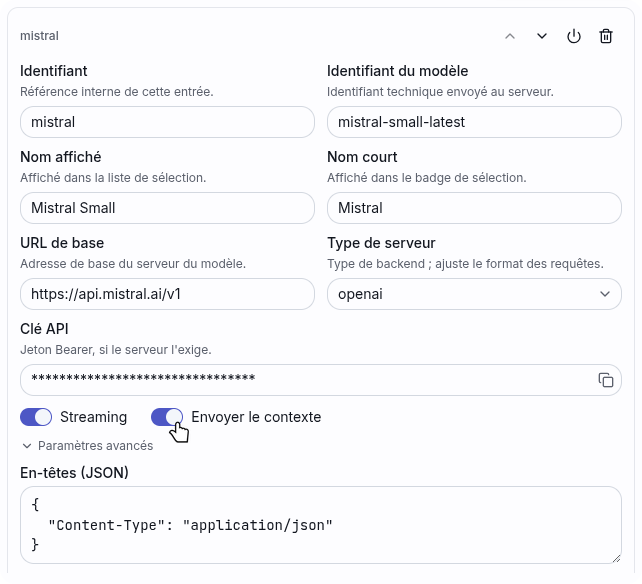Image resolution: width=642 pixels, height=584 pixels.
Task: Click the "Nom affiché" label
Action: [61, 157]
